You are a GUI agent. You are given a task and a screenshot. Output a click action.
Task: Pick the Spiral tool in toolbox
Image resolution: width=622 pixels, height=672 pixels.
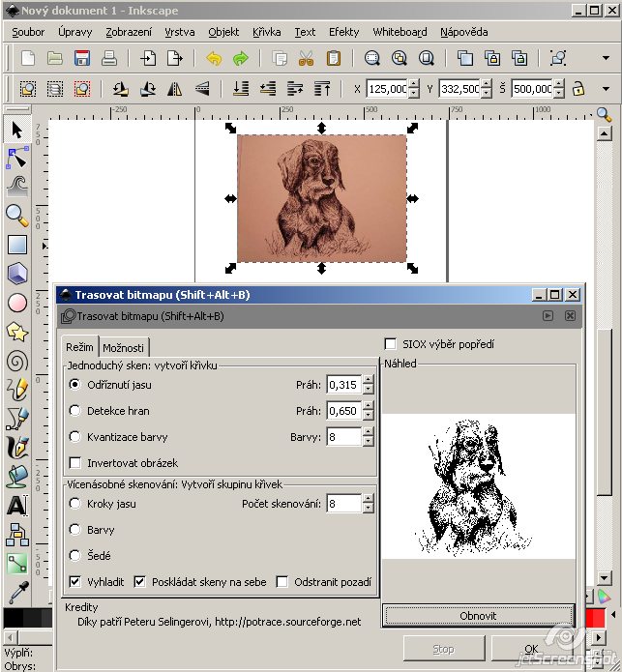coord(16,361)
